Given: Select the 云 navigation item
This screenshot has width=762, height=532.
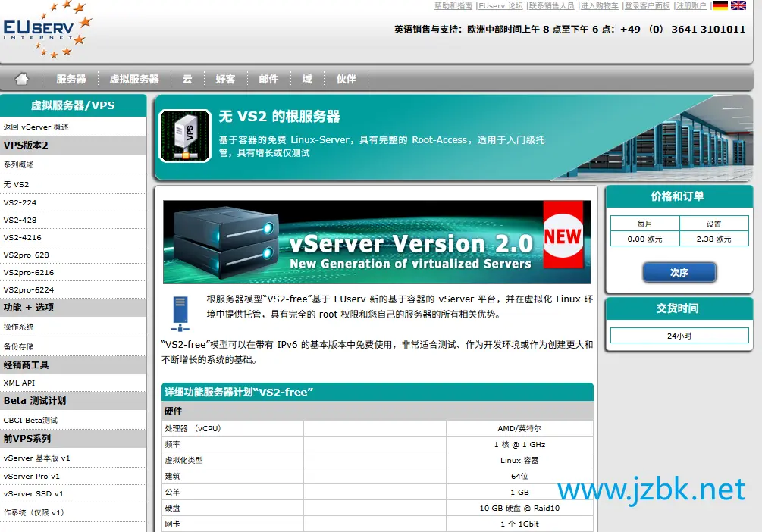Looking at the screenshot, I should pos(187,79).
